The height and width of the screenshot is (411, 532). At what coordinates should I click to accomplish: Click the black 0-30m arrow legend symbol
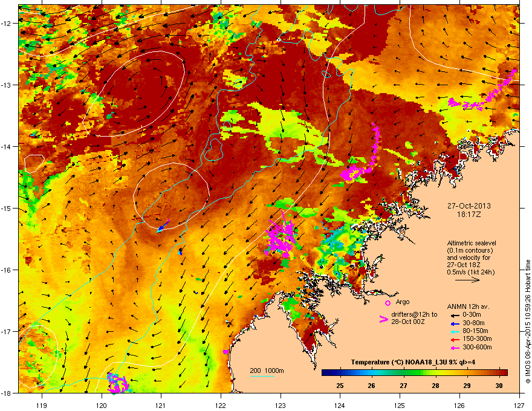[455, 315]
